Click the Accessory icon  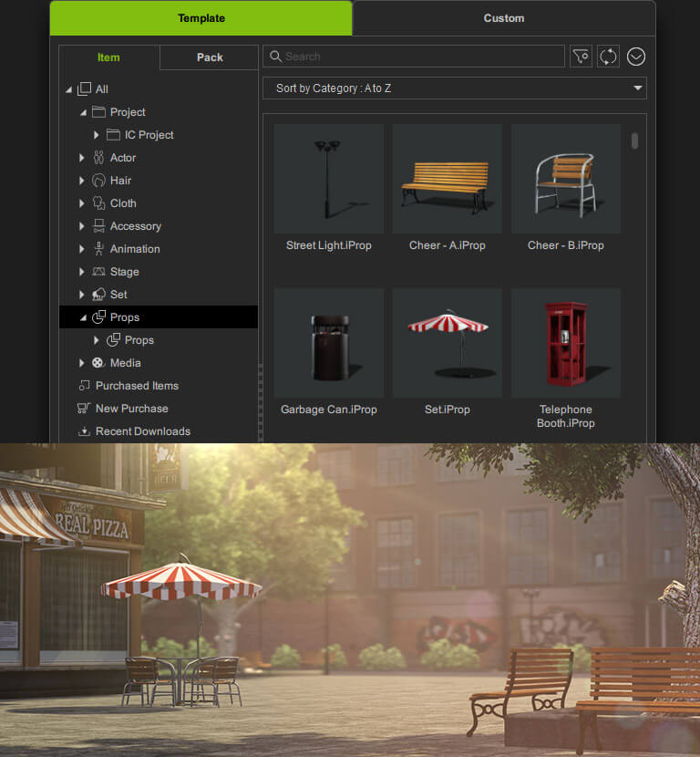[99, 226]
